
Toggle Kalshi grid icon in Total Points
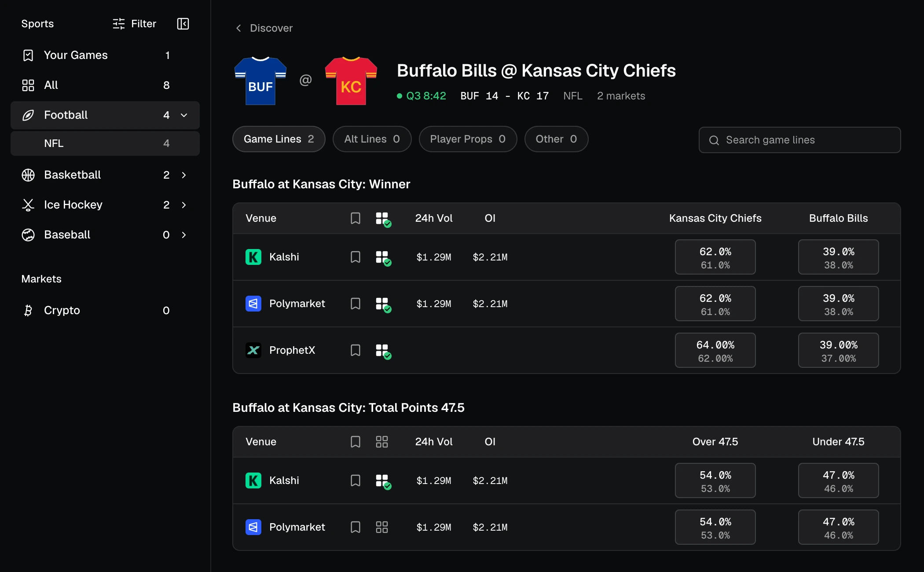[383, 482]
